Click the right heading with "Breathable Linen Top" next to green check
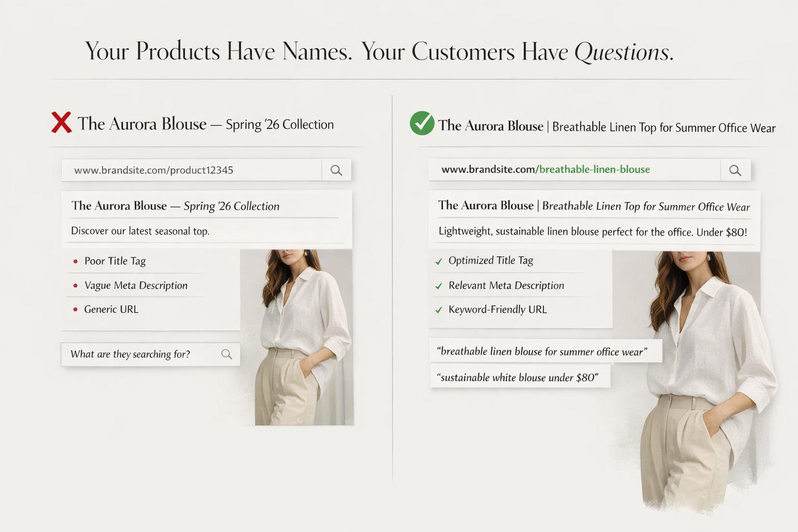 coord(606,126)
